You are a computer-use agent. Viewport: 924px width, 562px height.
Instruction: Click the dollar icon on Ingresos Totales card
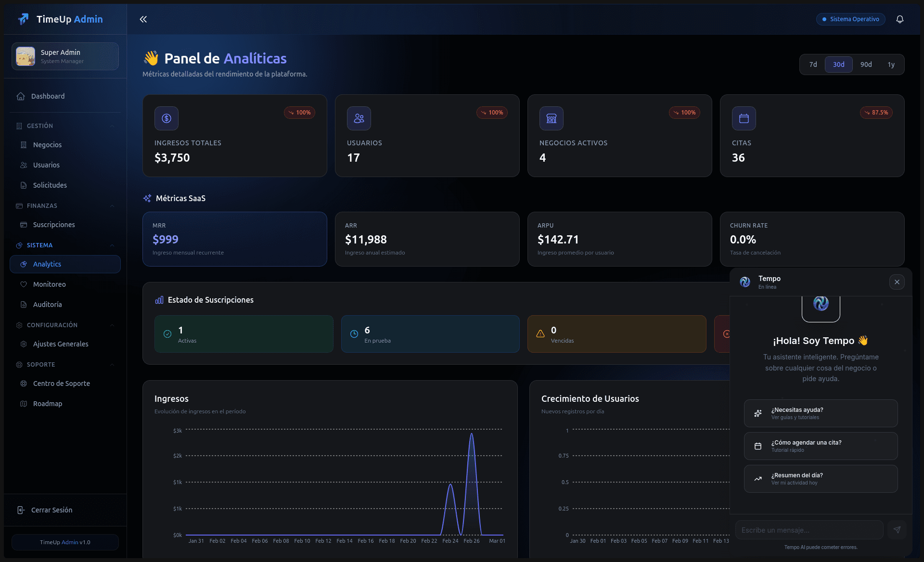[x=167, y=118]
